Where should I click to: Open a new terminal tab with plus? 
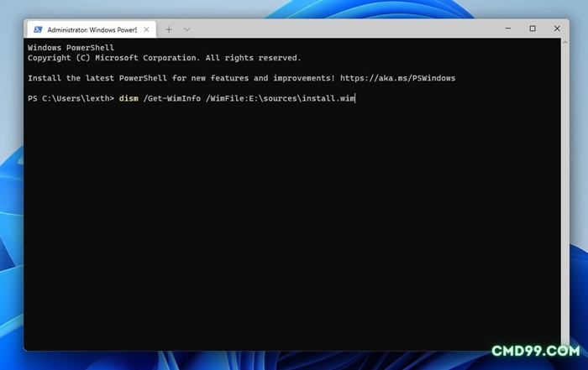(169, 29)
